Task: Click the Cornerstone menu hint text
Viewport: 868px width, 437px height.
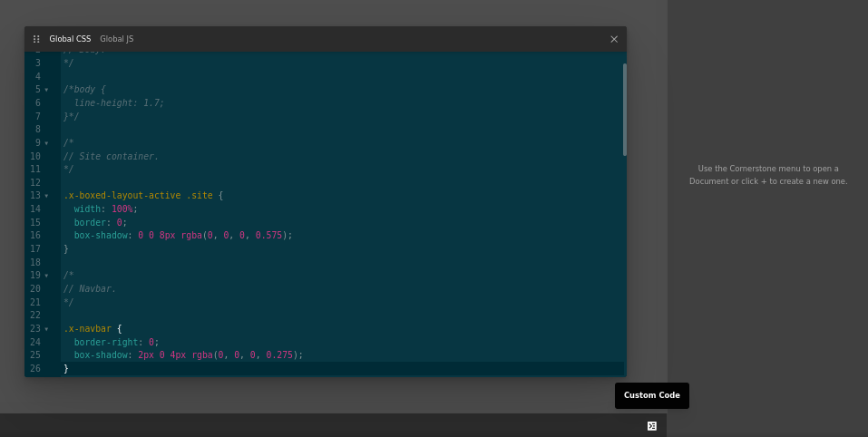Action: (767, 175)
